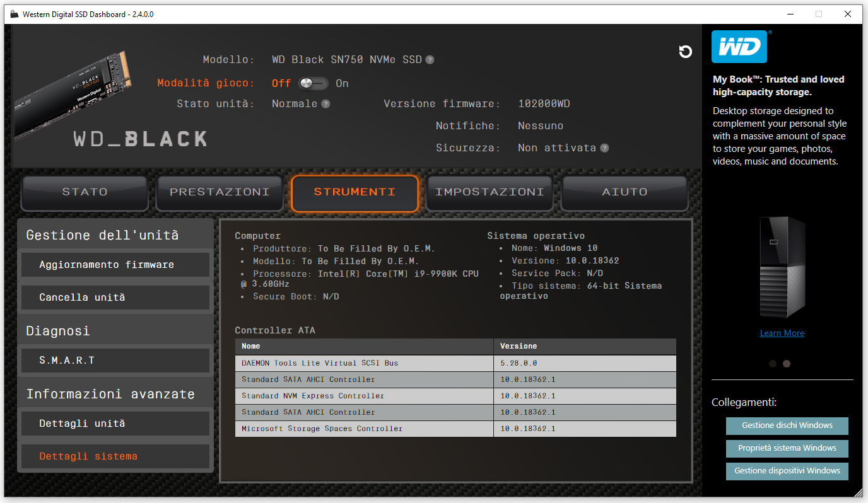Select the Standard NVM Express Controller row
This screenshot has height=503, width=868.
(455, 396)
